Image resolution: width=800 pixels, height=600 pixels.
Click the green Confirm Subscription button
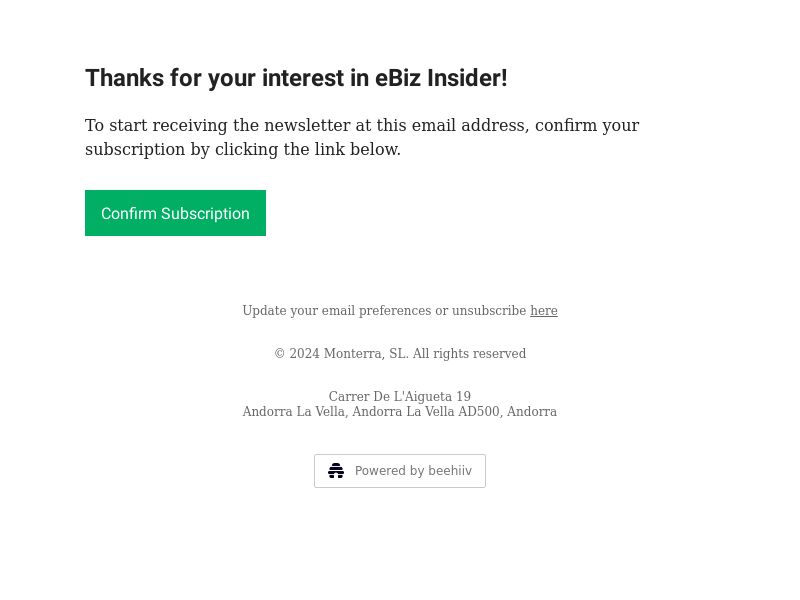click(x=175, y=213)
